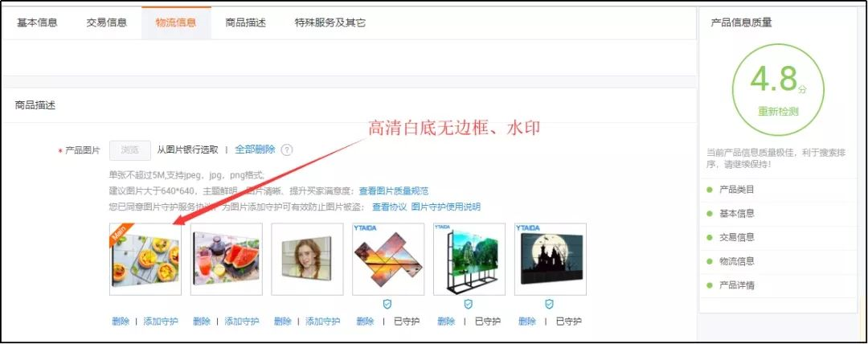Select 产品类目 in the quality checklist

point(737,190)
